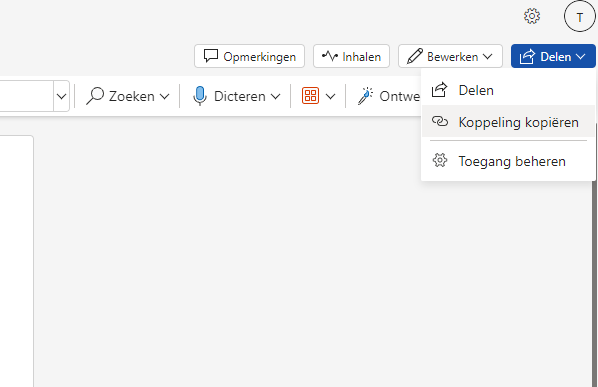Expand the Bewerken mode dropdown
This screenshot has width=598, height=387.
[x=487, y=57]
